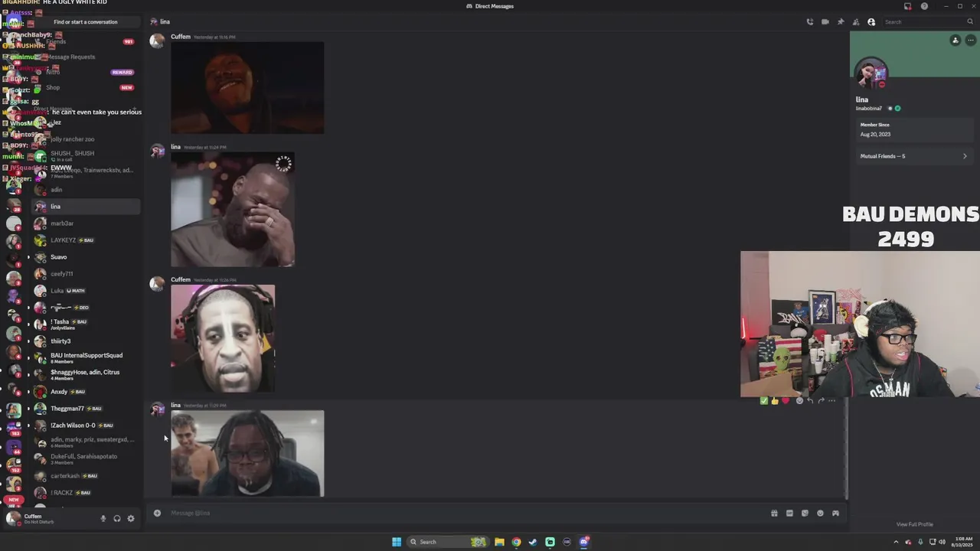Viewport: 980px width, 551px height.
Task: Open the !Zach Wilson 0-0 direct message
Action: [x=86, y=425]
